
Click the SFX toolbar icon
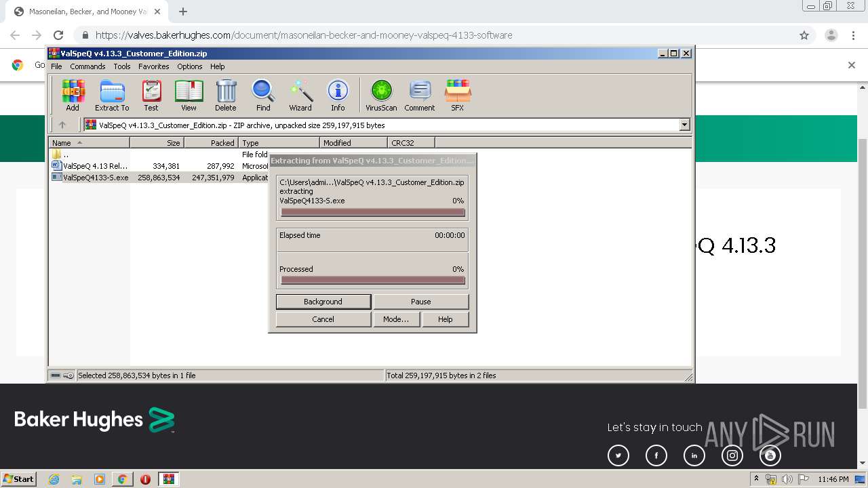pyautogui.click(x=458, y=96)
